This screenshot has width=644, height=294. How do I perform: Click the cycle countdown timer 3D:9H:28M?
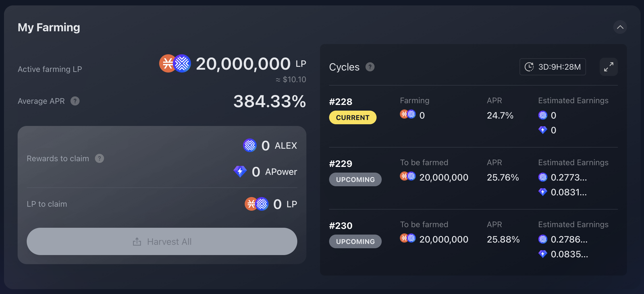click(552, 67)
